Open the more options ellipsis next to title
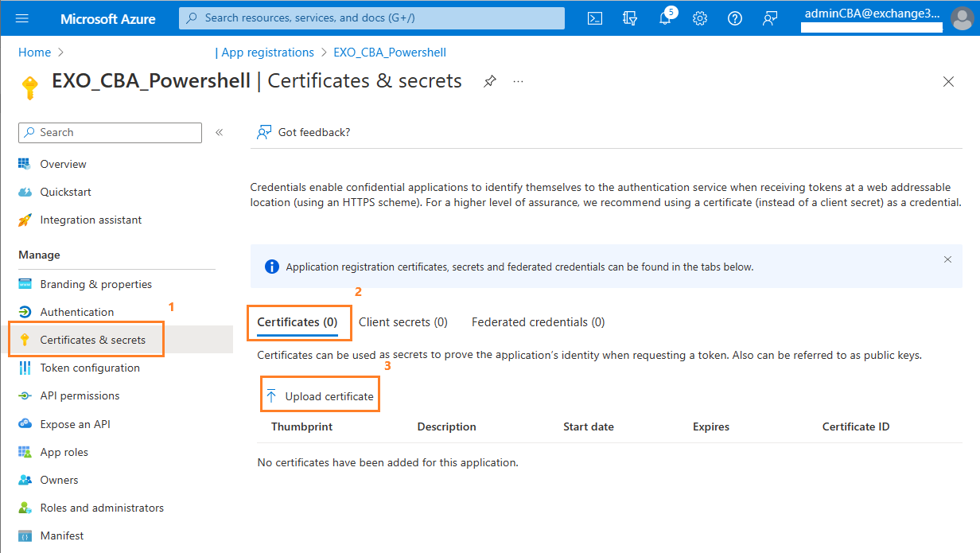This screenshot has width=980, height=553. 519,81
